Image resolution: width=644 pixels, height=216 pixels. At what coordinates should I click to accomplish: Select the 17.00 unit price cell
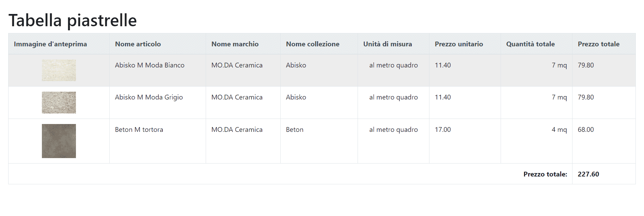[465, 141]
